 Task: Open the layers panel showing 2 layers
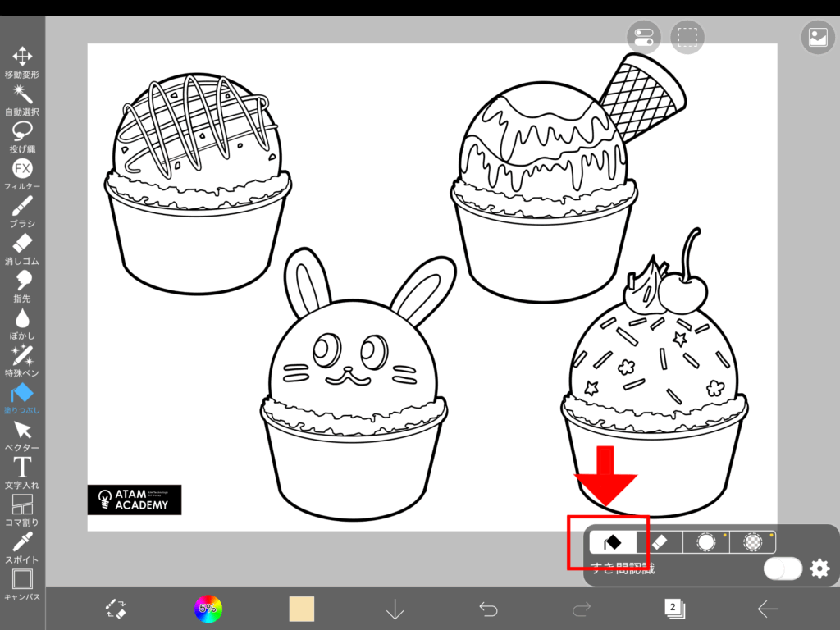point(674,609)
